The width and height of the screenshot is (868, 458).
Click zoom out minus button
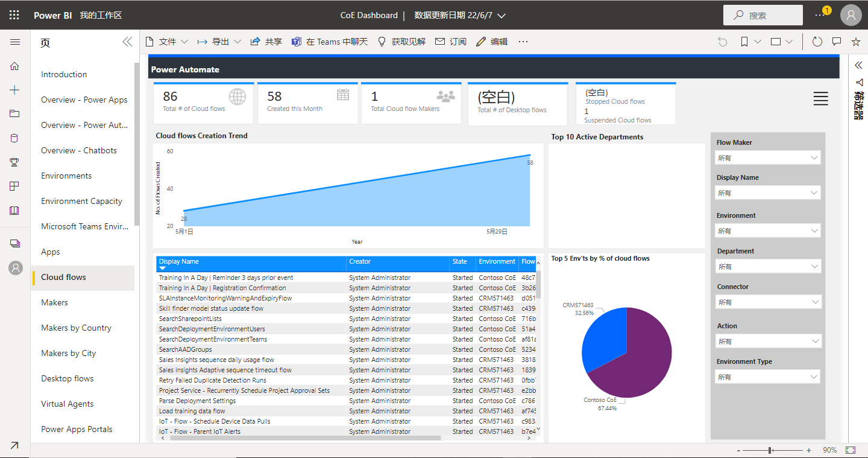[x=738, y=450]
